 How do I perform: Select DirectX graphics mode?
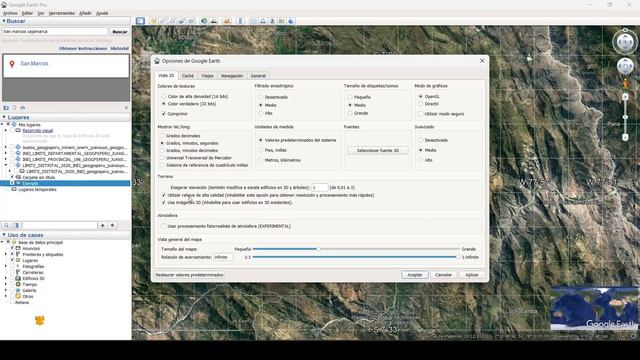click(x=420, y=104)
